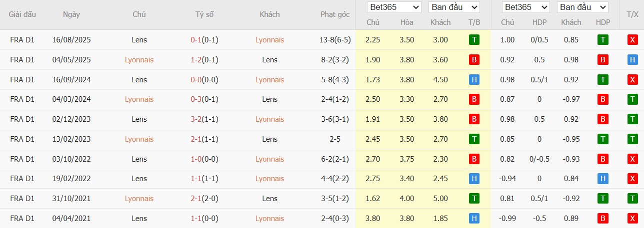This screenshot has height=228, width=644.
Task: Open Lyonnais team link in 04/05/2025 row
Action: point(139,60)
